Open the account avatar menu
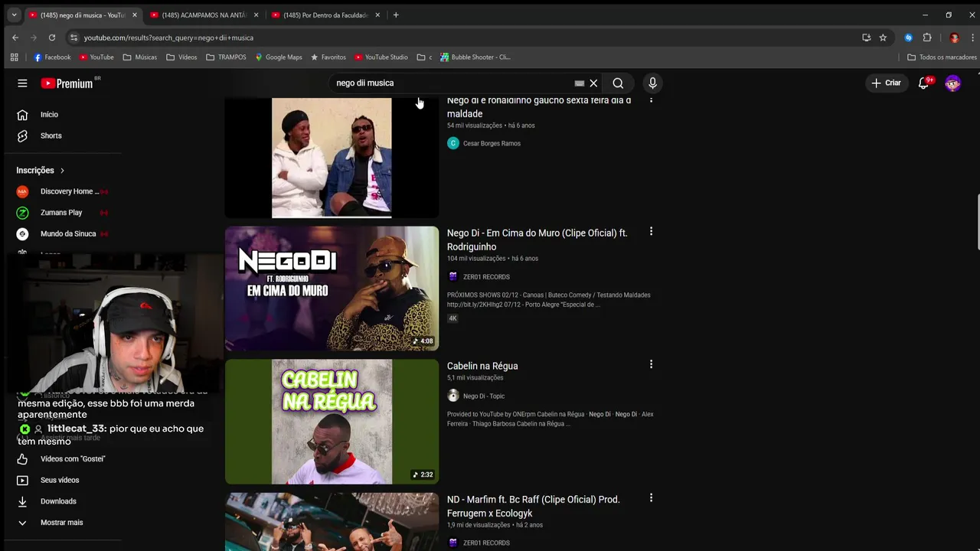Viewport: 980px width, 551px height. point(952,83)
